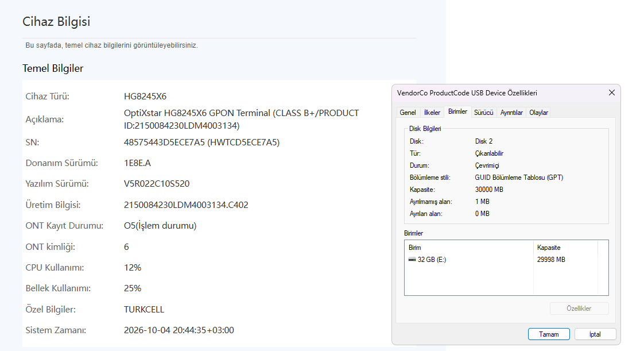Image resolution: width=644 pixels, height=351 pixels.
Task: Click the Çevrimiçi status value
Action: coord(487,165)
